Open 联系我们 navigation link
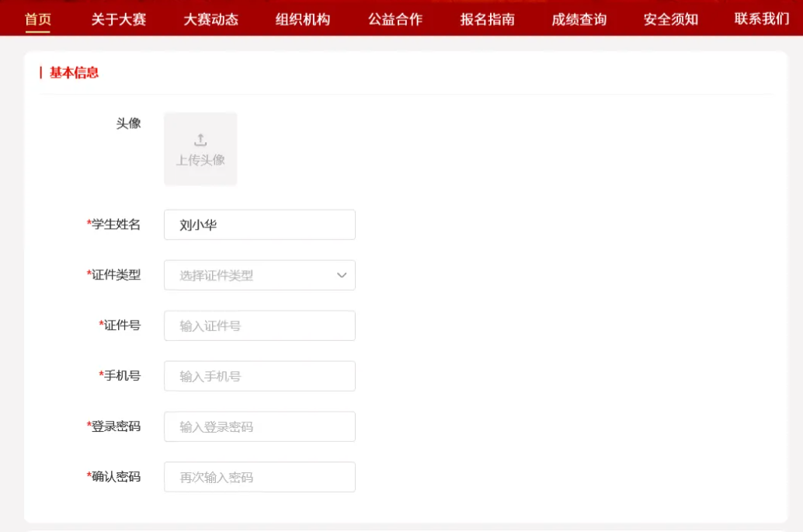Screen dimensions: 803x532 (x=762, y=19)
